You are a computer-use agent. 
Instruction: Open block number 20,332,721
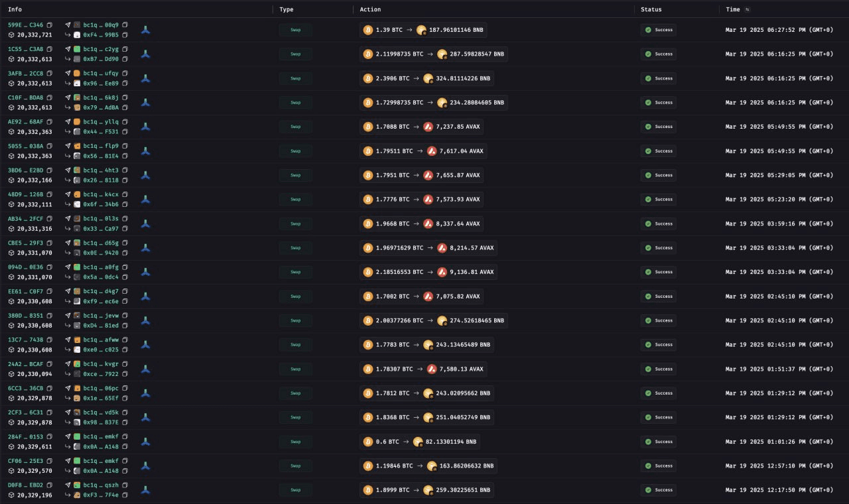[34, 34]
